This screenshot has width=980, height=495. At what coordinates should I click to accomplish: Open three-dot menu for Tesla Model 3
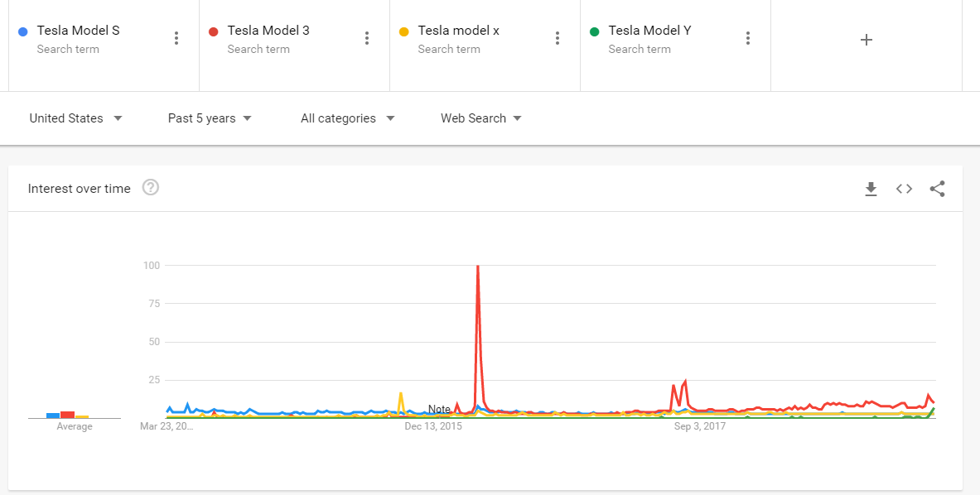click(x=367, y=39)
